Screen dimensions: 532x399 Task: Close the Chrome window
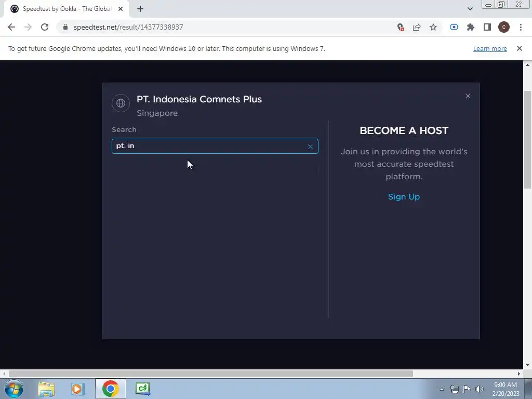click(x=518, y=4)
